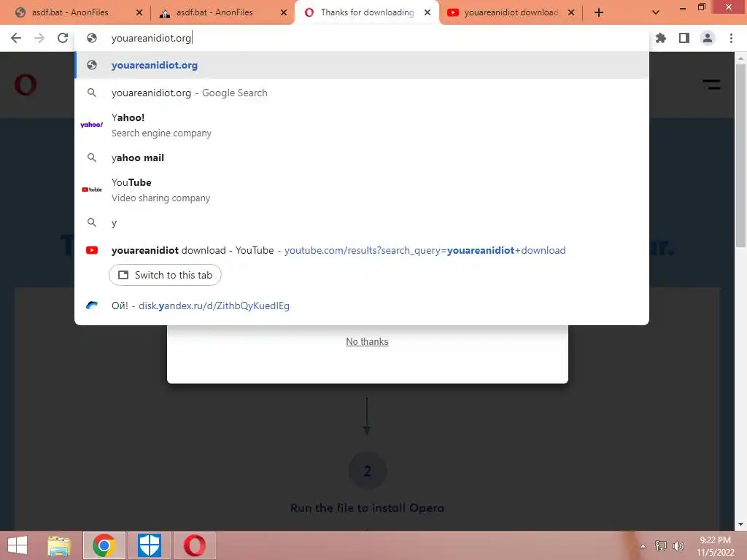Click Switch to this tab button
This screenshot has height=560, width=747.
[165, 275]
